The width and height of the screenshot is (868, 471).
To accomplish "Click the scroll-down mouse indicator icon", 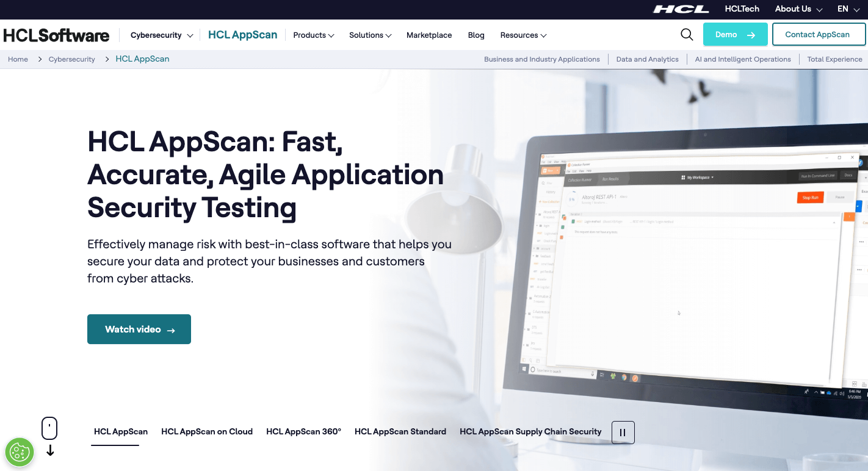I will pos(49,436).
